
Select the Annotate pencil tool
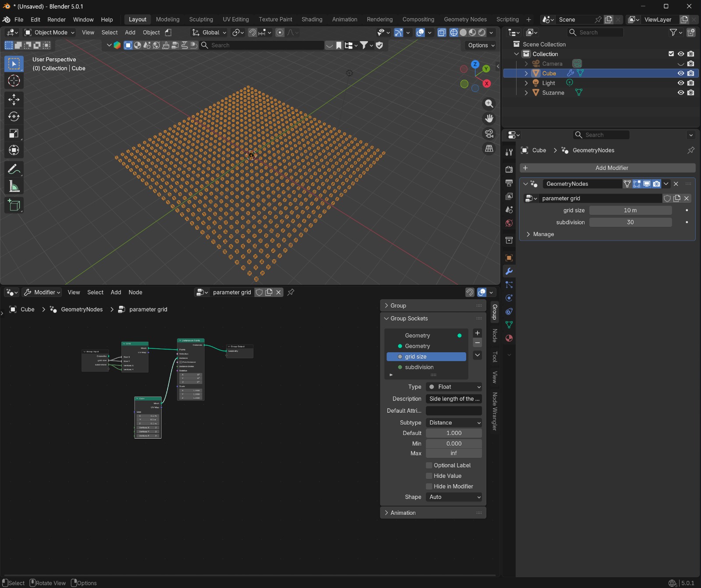[x=14, y=169]
